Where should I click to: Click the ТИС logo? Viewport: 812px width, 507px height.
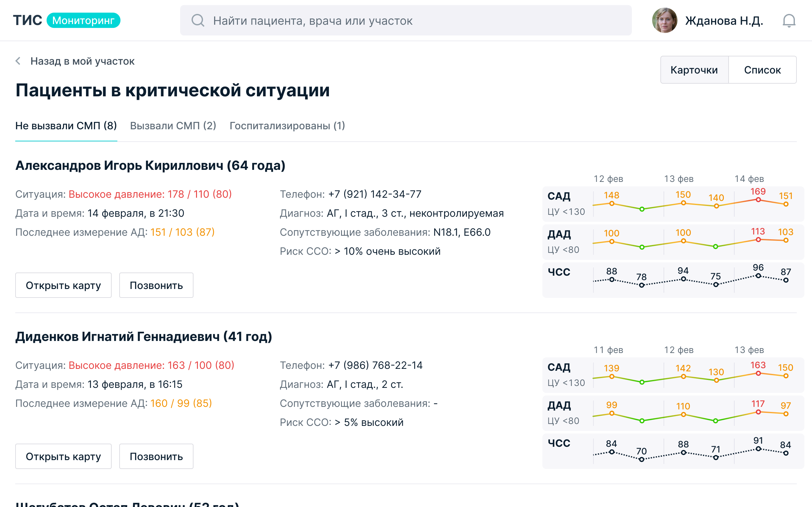coord(28,21)
